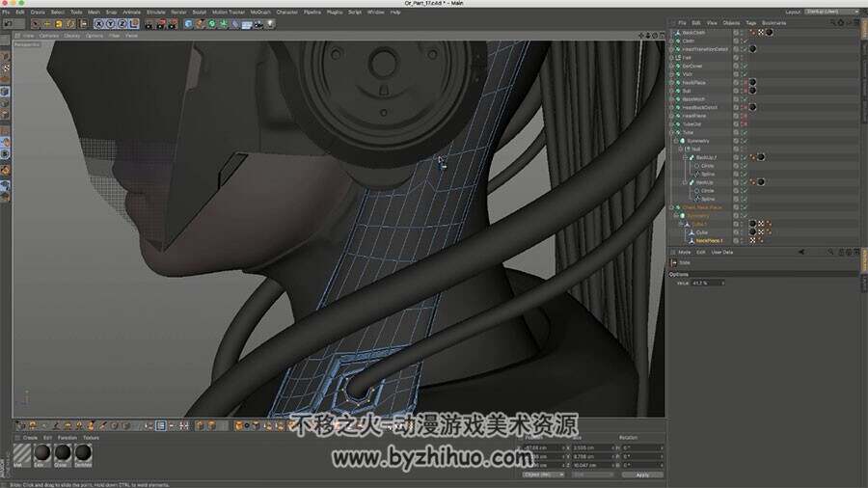This screenshot has height=488, width=868.
Task: Click viewport rotate navigation icon
Action: [x=655, y=36]
